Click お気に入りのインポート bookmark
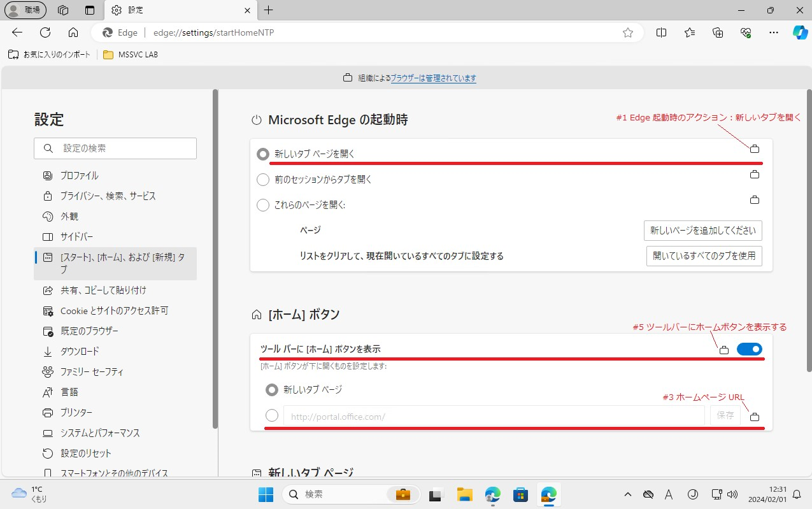Image resolution: width=812 pixels, height=509 pixels. [x=50, y=55]
